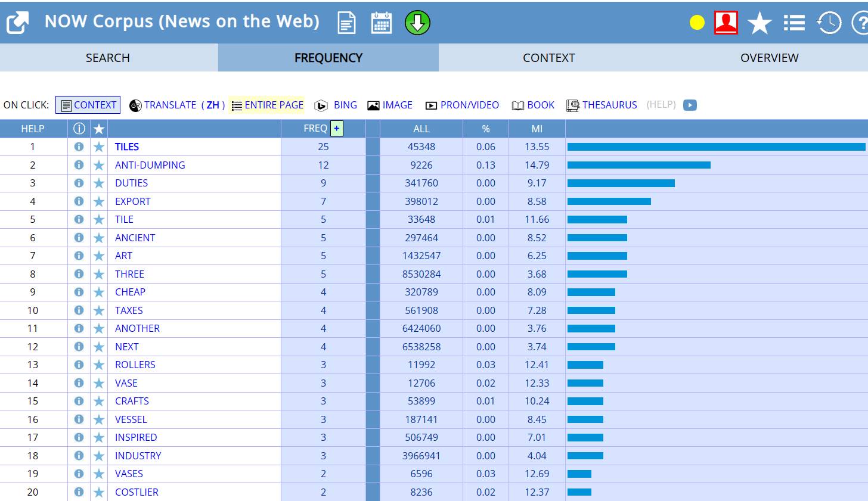Select the CONTEXT on-click option
The width and height of the screenshot is (868, 501).
88,105
